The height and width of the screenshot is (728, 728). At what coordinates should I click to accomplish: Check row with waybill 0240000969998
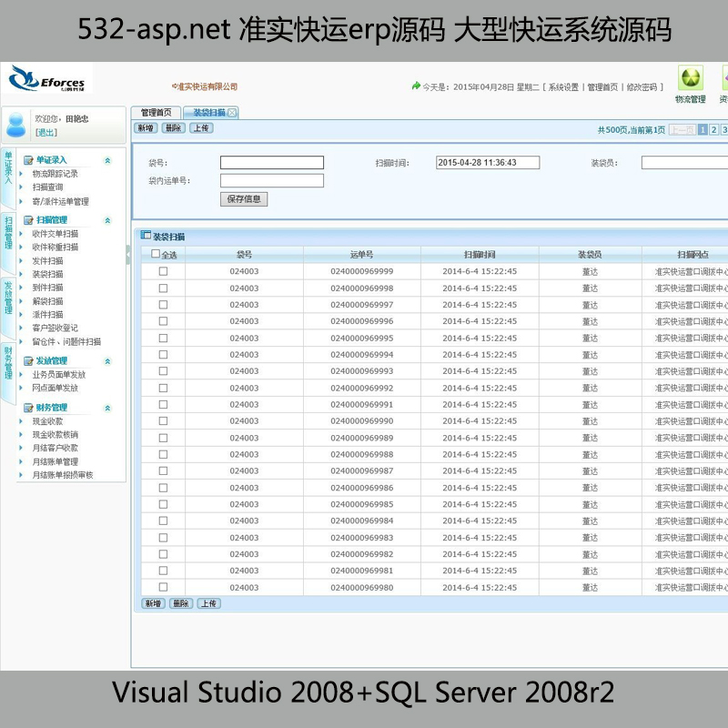(163, 288)
